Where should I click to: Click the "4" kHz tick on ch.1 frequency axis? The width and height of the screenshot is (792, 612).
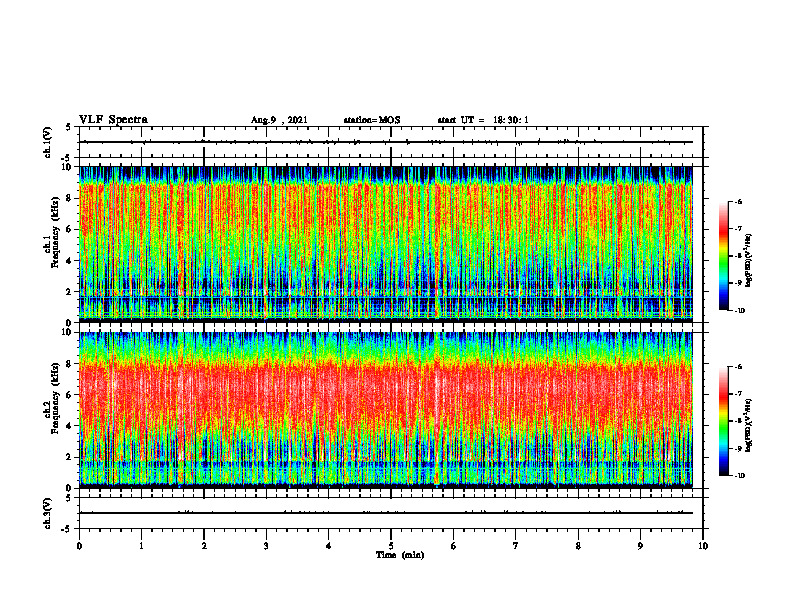click(x=69, y=261)
